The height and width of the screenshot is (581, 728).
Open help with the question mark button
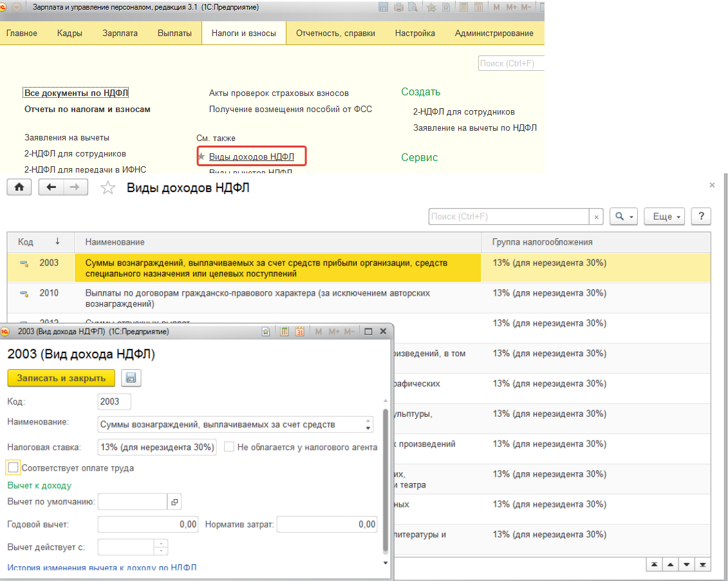[701, 216]
